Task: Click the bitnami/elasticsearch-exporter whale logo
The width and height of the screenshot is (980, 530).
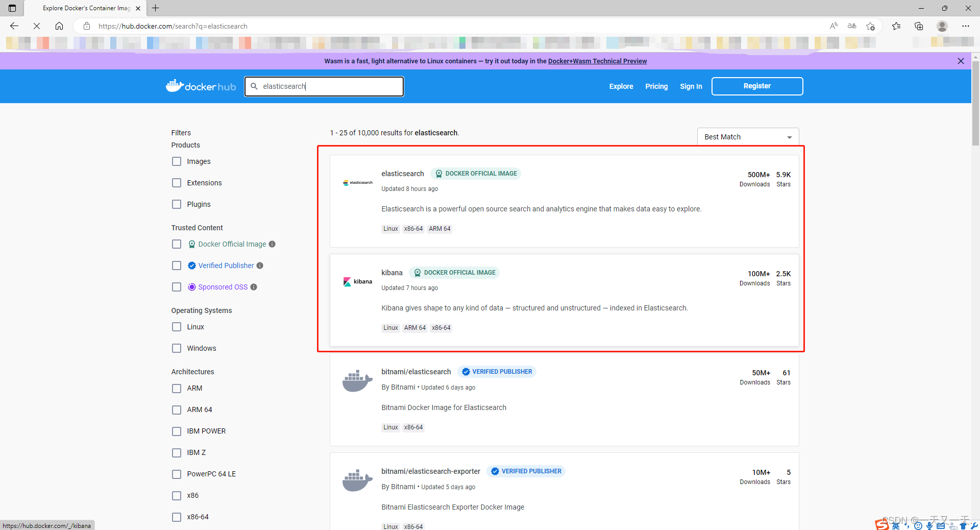Action: (x=357, y=480)
